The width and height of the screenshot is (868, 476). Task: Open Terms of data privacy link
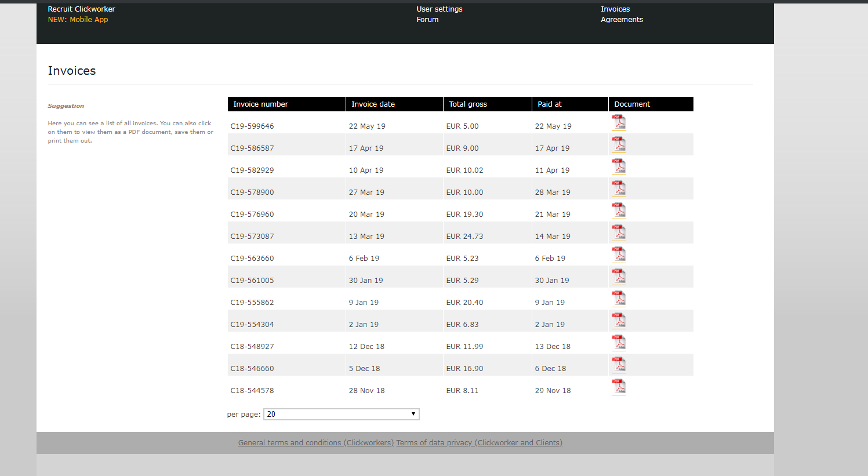[480, 442]
